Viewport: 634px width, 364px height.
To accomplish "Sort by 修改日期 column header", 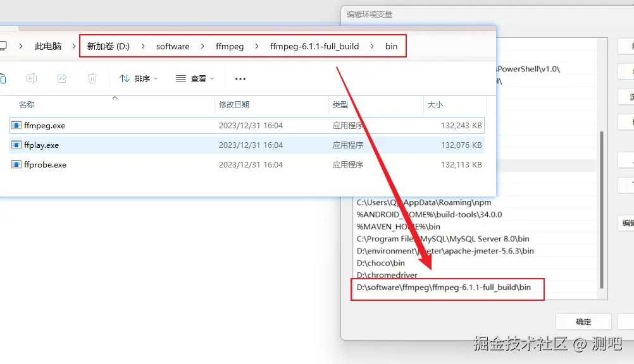I will point(234,105).
